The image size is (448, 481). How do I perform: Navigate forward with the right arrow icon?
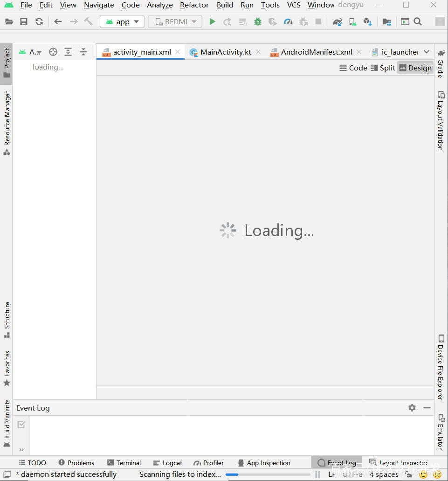[x=74, y=22]
